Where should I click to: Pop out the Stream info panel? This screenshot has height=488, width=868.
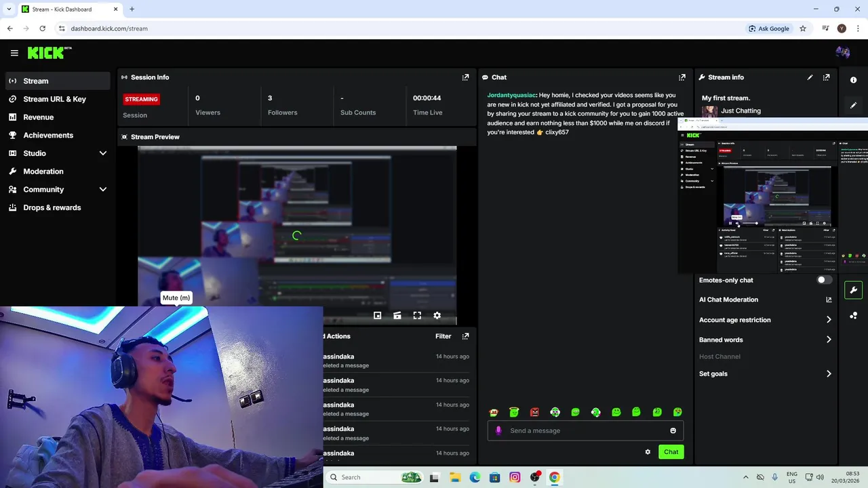pos(826,77)
